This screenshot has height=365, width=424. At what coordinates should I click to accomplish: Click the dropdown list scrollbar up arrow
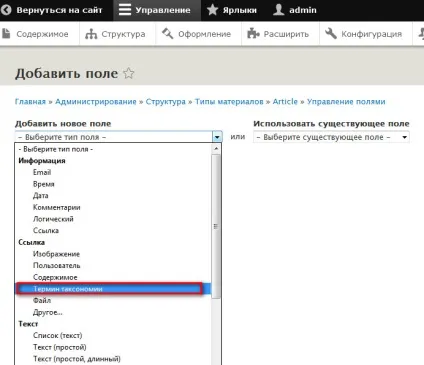click(x=216, y=149)
